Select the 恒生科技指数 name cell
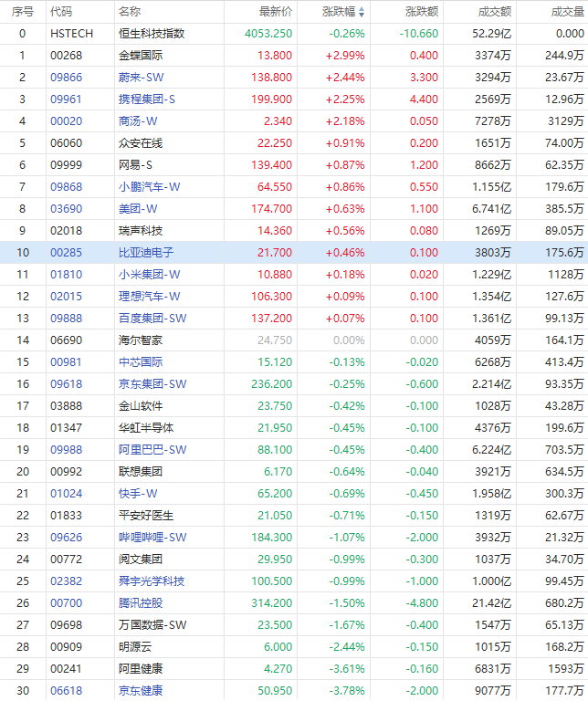588x701 pixels. click(152, 34)
